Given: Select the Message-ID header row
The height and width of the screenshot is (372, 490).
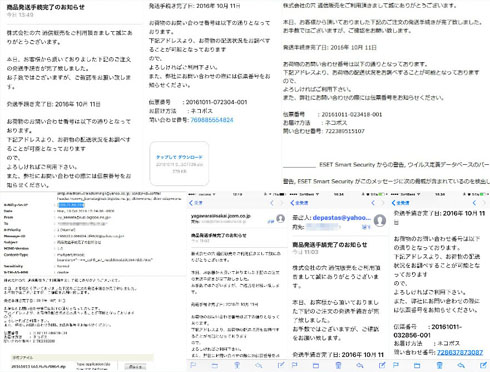Looking at the screenshot, I should pos(64,236).
